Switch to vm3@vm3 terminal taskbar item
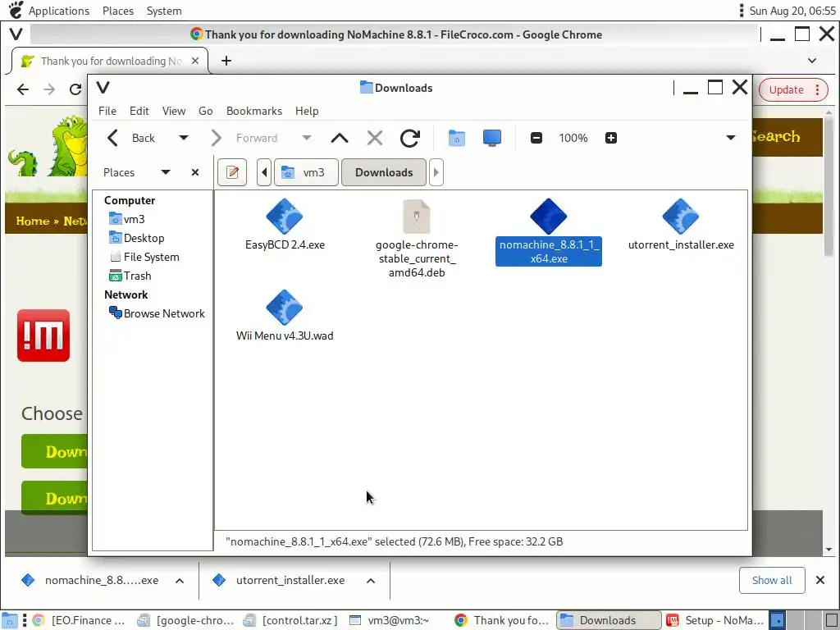Viewport: 840px width, 630px height. coord(396,620)
